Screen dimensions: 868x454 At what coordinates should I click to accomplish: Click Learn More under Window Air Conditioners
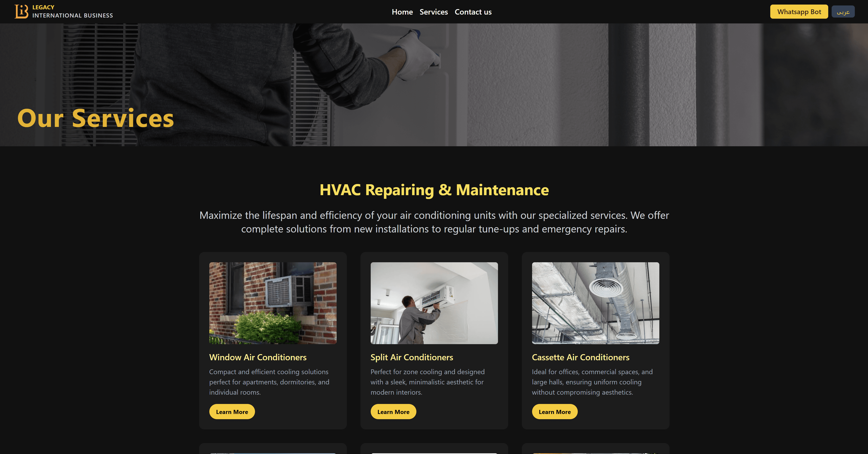click(232, 411)
